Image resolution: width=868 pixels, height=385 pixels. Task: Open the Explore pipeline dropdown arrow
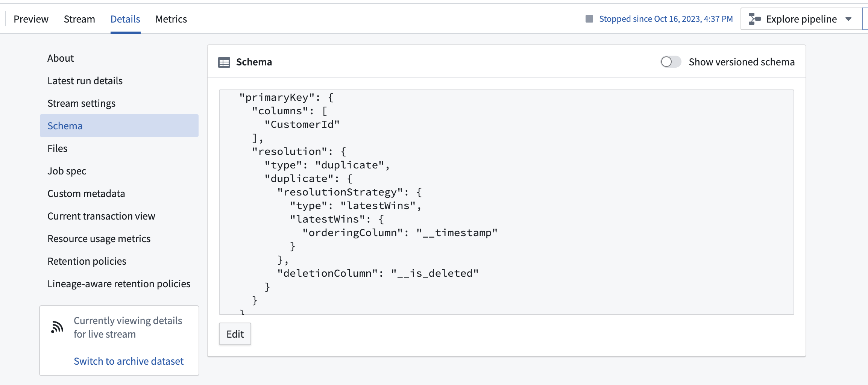848,19
